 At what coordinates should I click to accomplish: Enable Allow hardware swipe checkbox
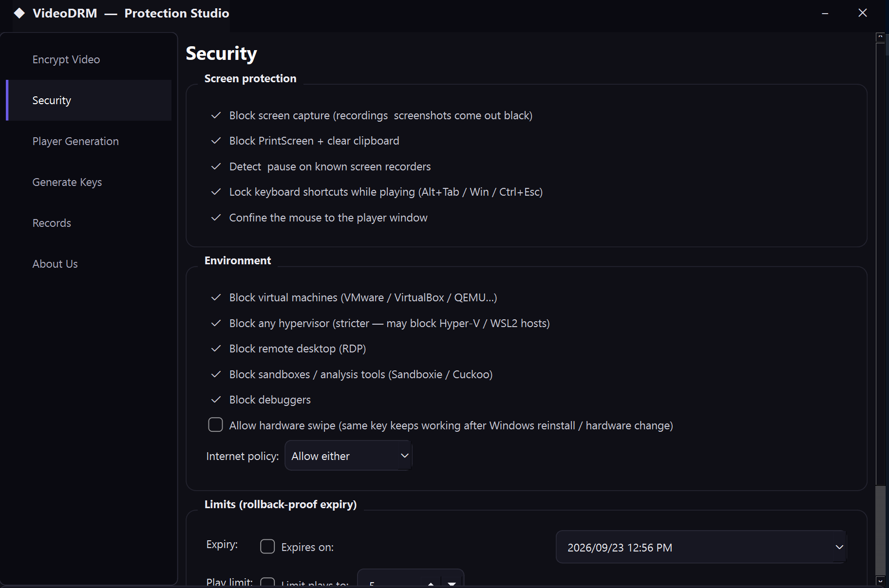215,425
